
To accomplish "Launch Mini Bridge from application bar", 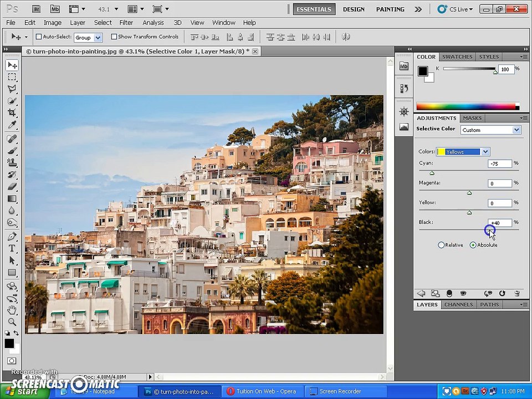I will pos(55,9).
